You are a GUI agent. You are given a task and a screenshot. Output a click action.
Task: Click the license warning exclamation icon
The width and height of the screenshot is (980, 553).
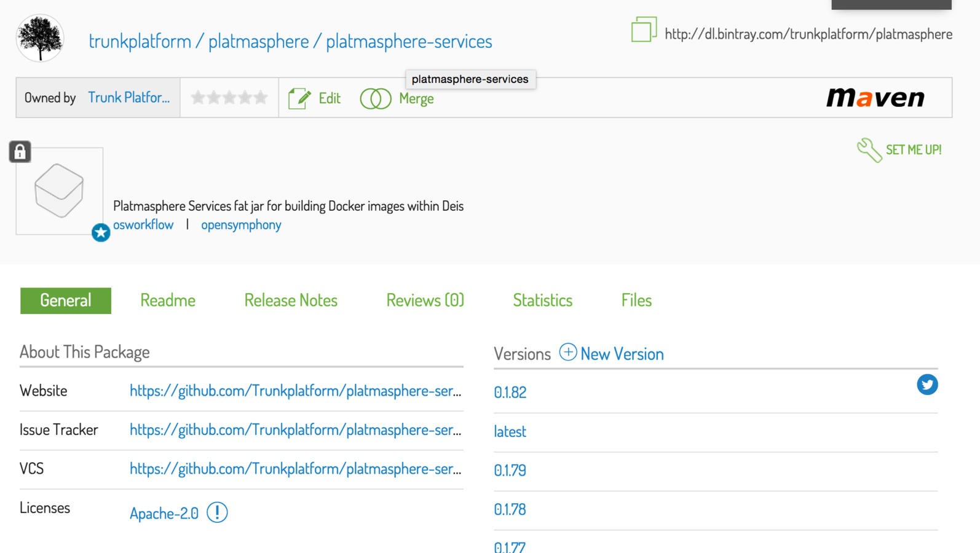[217, 512]
